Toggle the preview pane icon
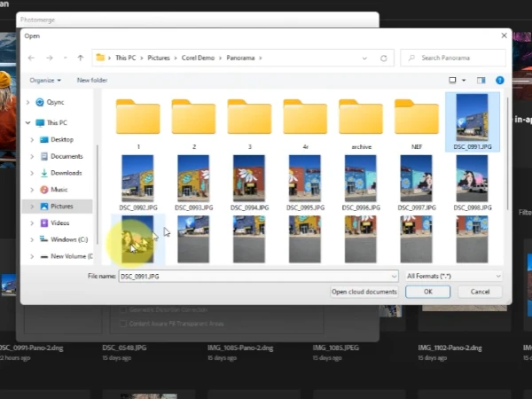The image size is (532, 399). point(481,81)
